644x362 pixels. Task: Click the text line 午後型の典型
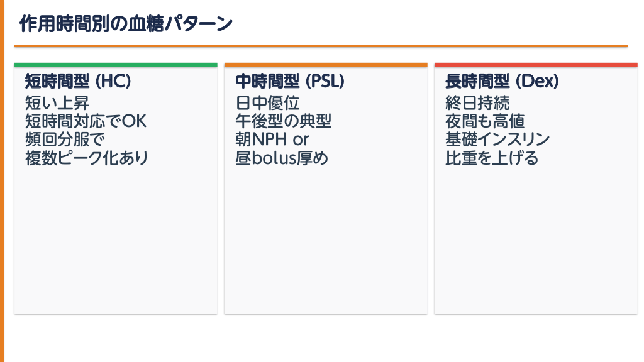click(x=284, y=121)
